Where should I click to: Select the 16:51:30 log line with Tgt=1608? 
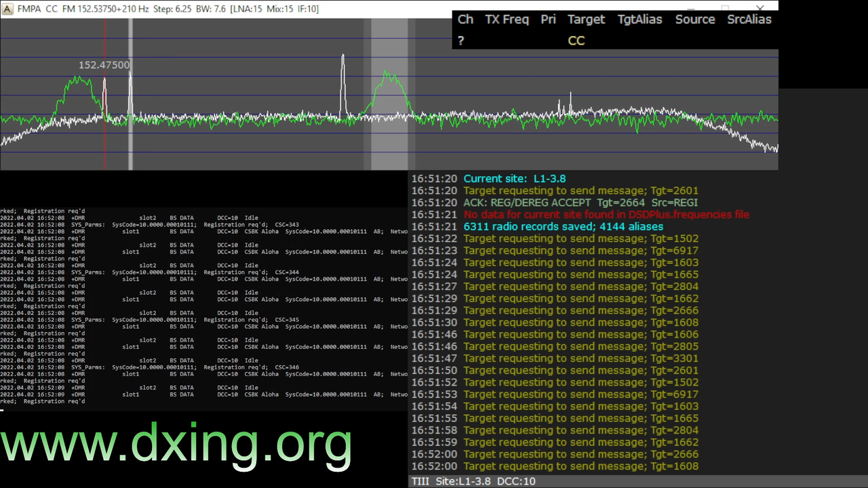click(555, 323)
